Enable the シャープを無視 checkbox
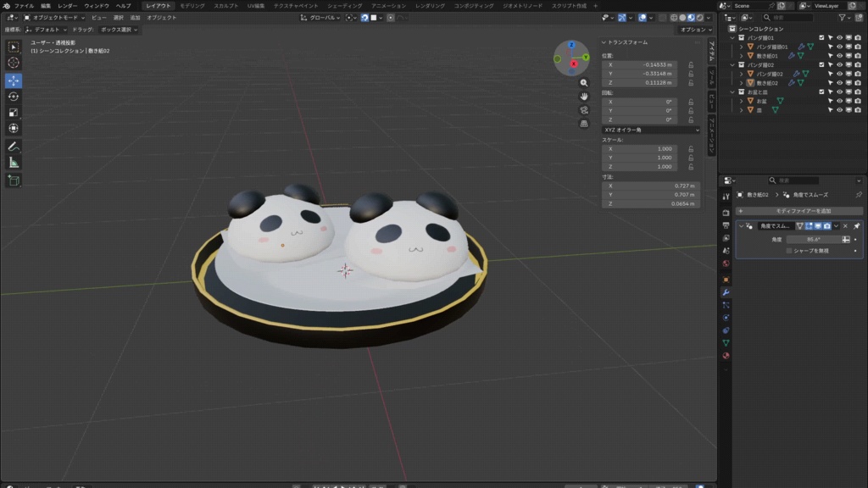This screenshot has width=868, height=488. (x=789, y=250)
